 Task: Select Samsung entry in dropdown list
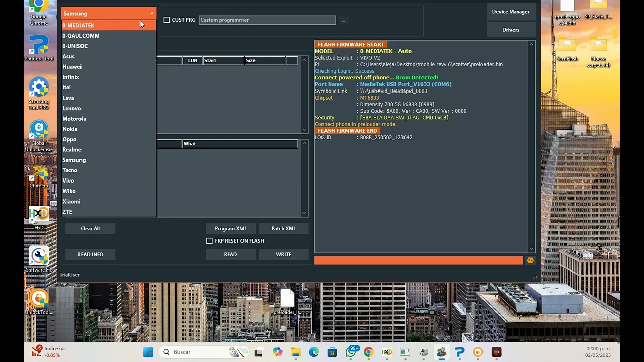pos(109,160)
